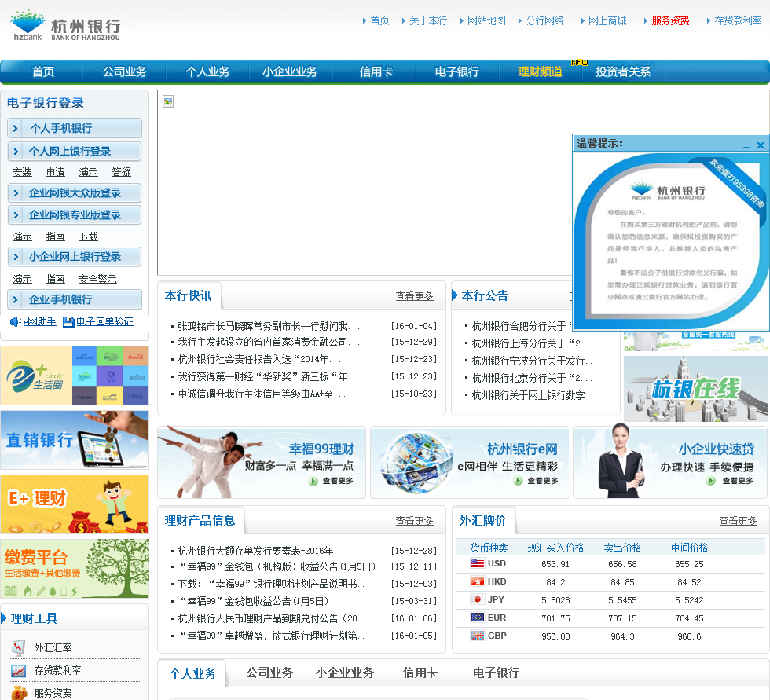770x700 pixels.
Task: Click green arrow on 杭州银行e网 banner
Action: coord(518,481)
